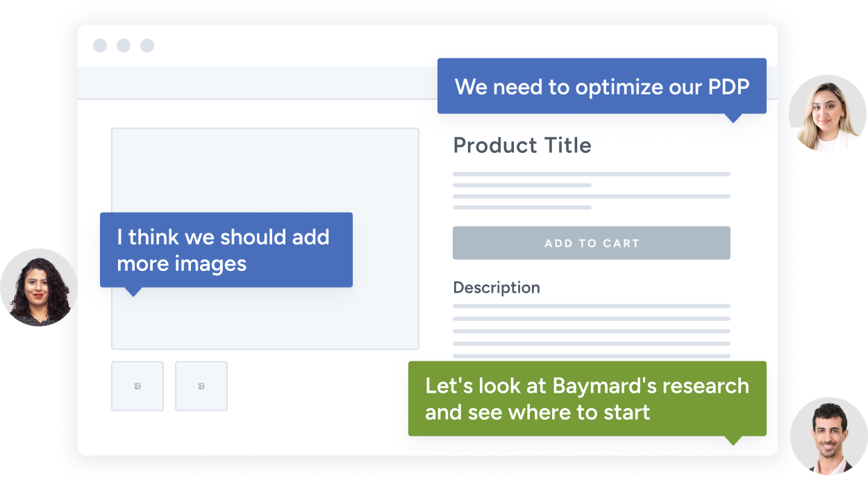Click the small image icon in second thumbnail
The width and height of the screenshot is (868, 485).
201,386
